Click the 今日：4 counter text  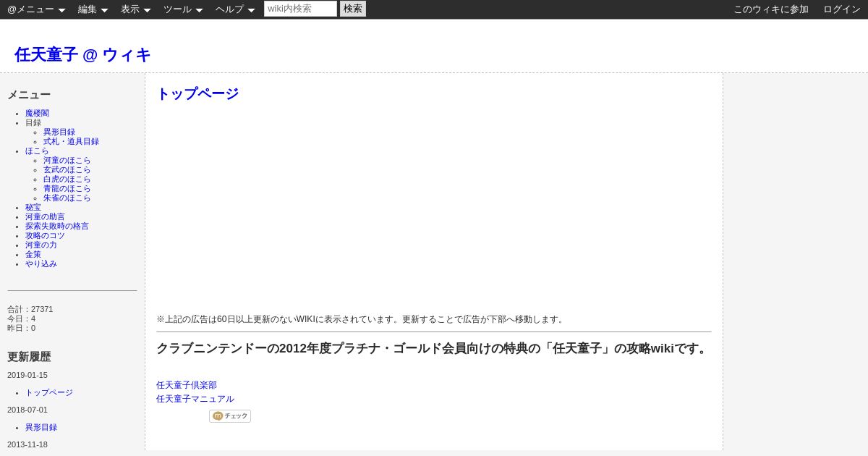tap(22, 319)
